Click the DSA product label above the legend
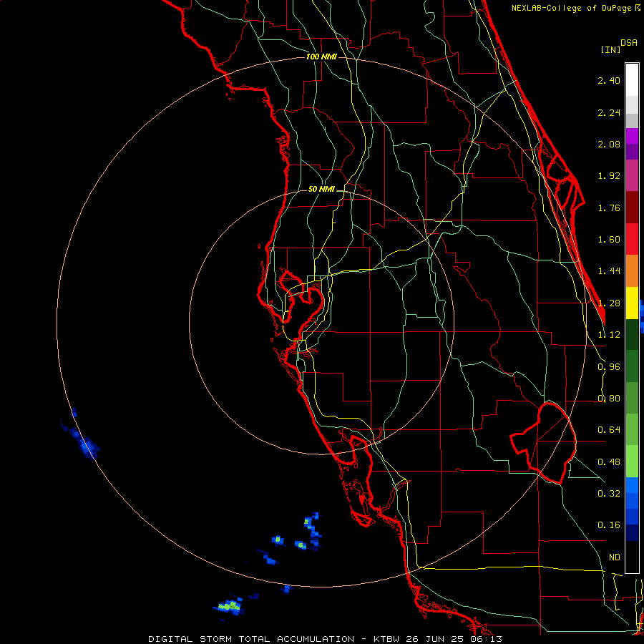 [629, 43]
